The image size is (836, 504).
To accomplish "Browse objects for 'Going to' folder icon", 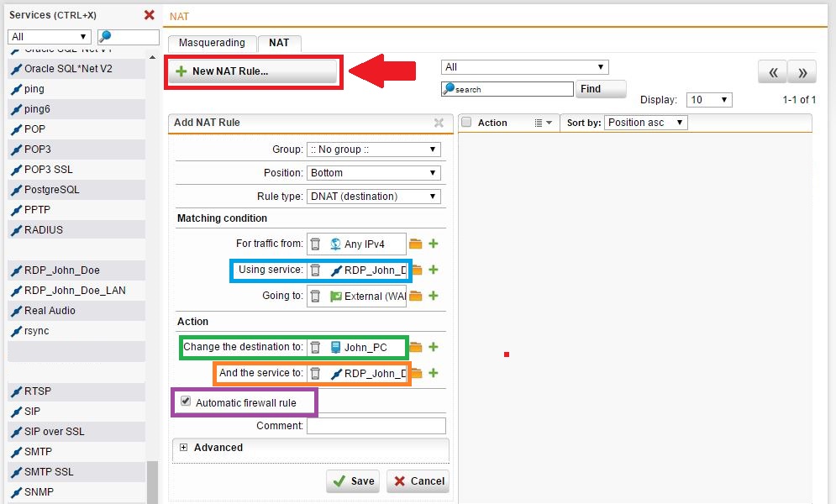I will pyautogui.click(x=415, y=296).
